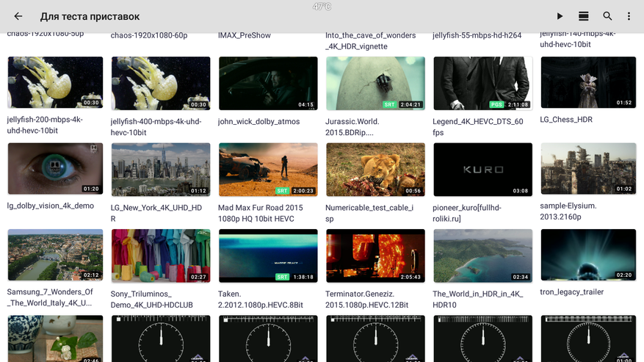Open jellyfish-200-mbps-4k-uhd-hevc-10bit thumbnail

tap(55, 82)
